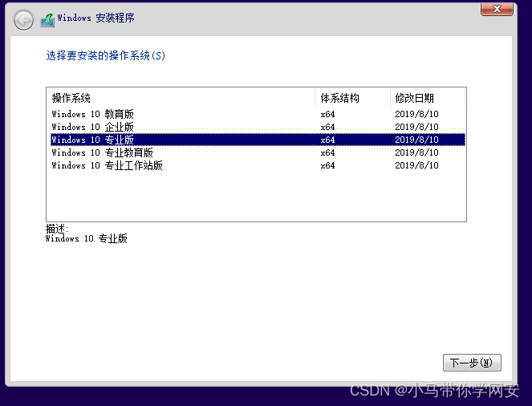Click the date 2019/8/10 in 专业教育版 row
This screenshot has width=532, height=406.
click(416, 152)
